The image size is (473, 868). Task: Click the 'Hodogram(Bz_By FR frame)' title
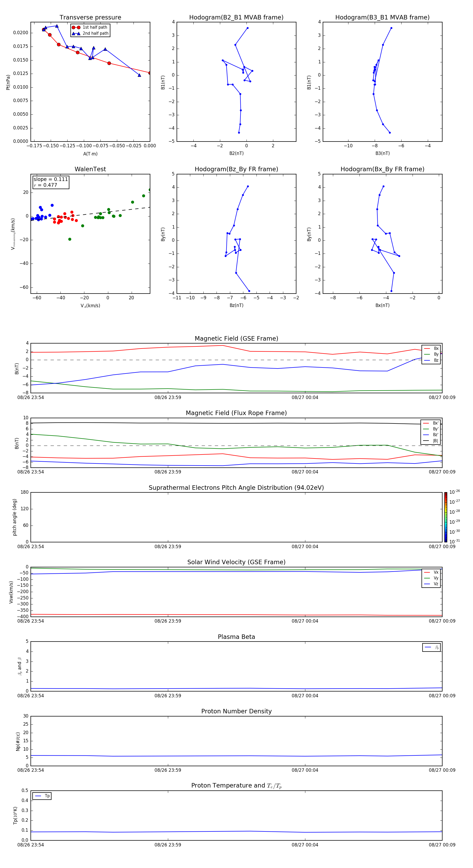tap(236, 169)
